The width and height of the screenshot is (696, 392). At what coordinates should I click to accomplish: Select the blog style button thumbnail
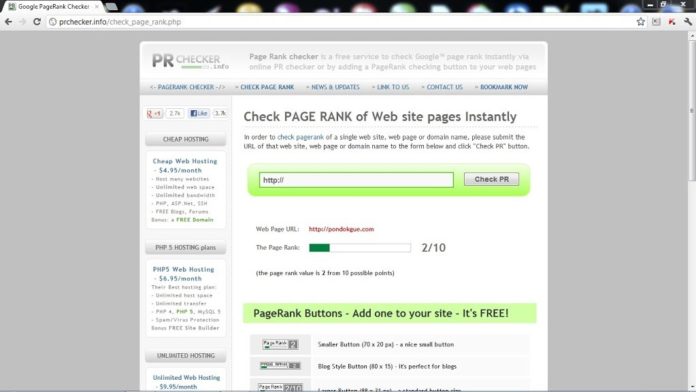click(x=280, y=365)
